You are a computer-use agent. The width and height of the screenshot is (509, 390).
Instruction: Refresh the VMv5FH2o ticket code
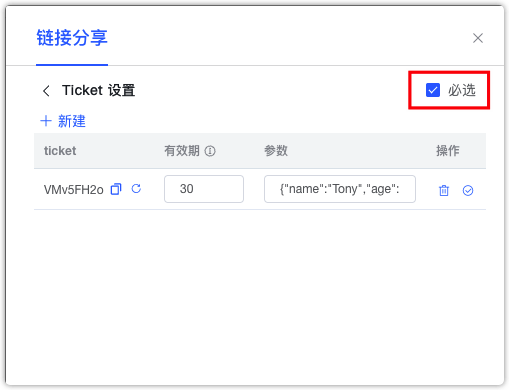pos(136,189)
